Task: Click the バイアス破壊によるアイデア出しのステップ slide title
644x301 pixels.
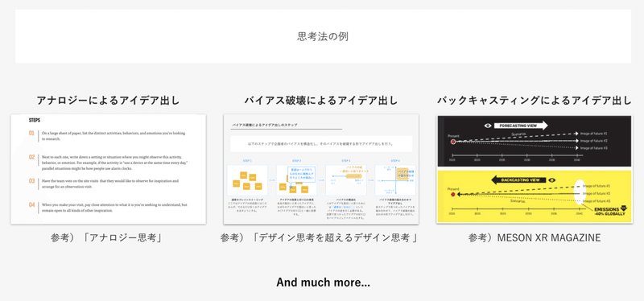Action: (x=265, y=125)
